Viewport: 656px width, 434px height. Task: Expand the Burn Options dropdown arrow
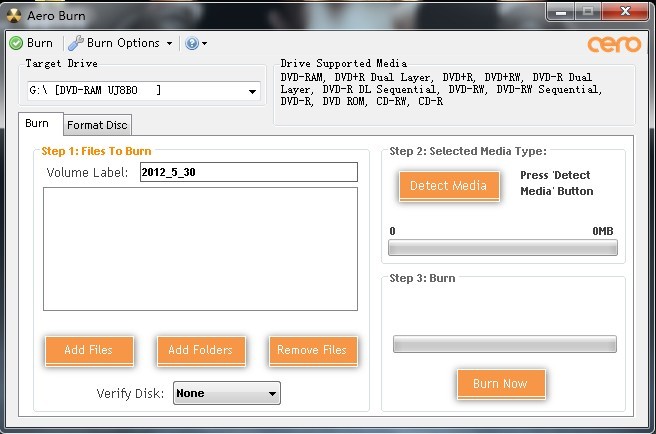(169, 44)
